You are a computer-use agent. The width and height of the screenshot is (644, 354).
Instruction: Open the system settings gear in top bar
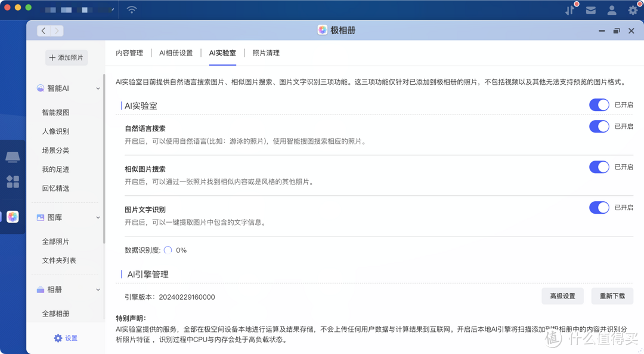633,10
